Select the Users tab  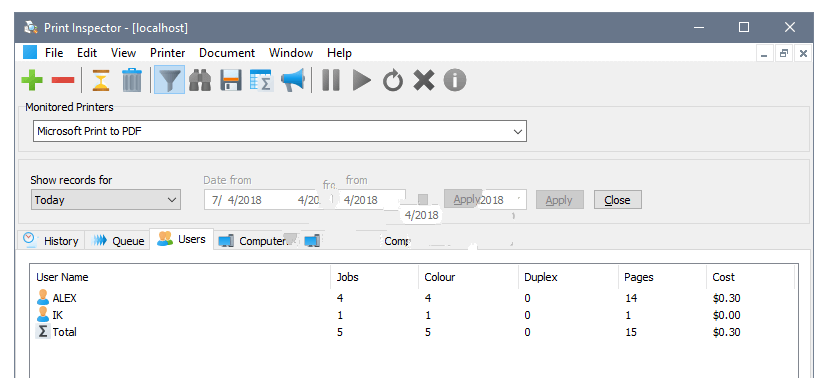point(182,239)
